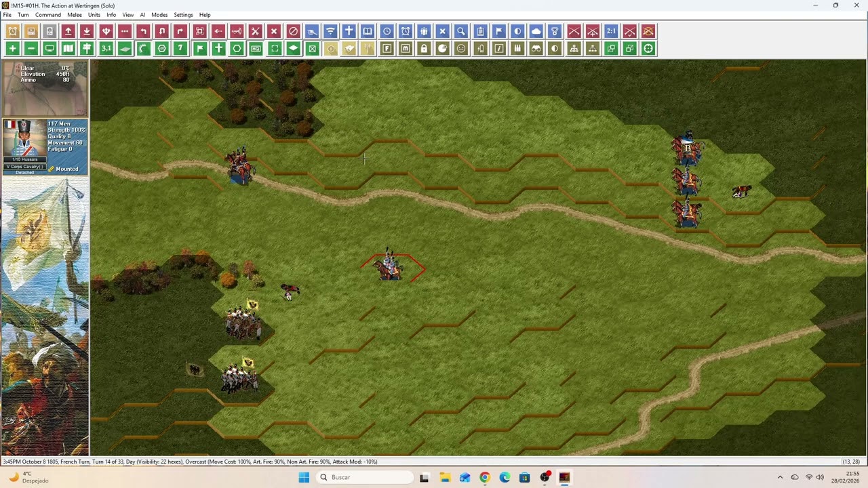868x488 pixels.
Task: Click the blue flag toolbar icon
Action: pos(499,31)
